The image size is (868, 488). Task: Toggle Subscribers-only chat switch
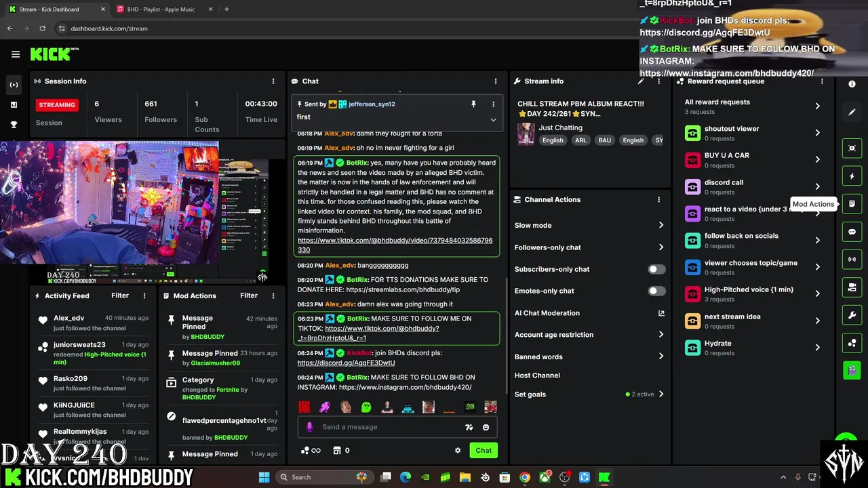point(656,269)
